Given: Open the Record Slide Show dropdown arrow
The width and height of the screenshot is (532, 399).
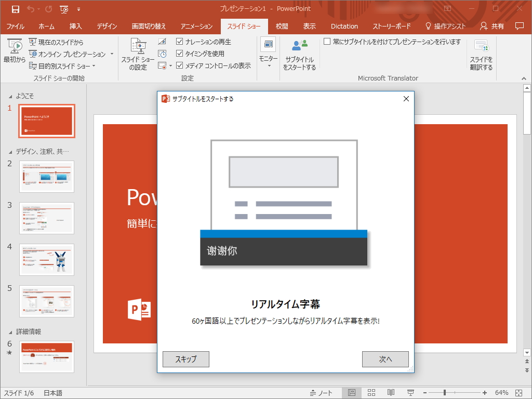Looking at the screenshot, I should coord(170,66).
